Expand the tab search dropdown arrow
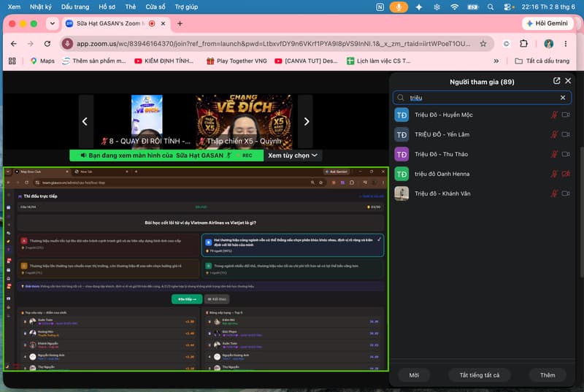584x392 pixels. coord(53,23)
